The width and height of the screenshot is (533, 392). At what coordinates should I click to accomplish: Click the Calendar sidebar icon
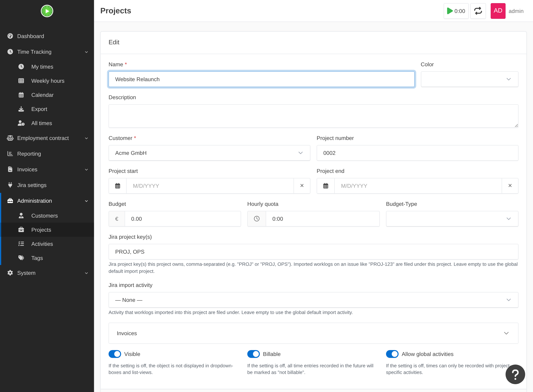(21, 95)
